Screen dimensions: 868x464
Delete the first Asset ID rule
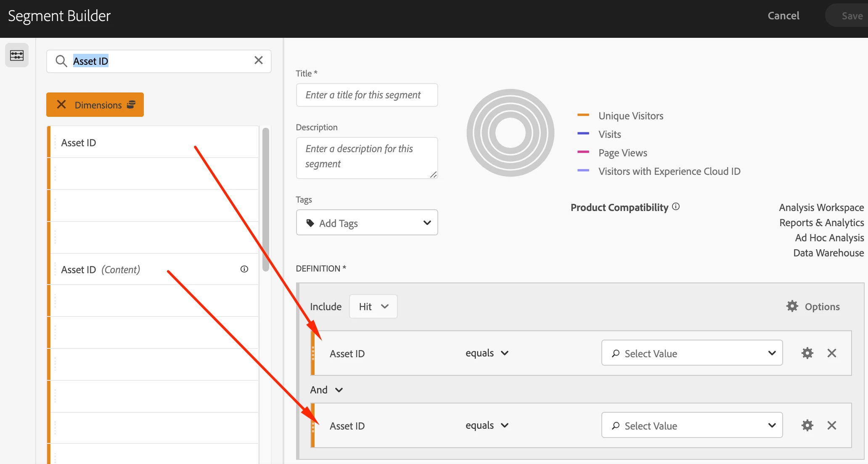point(831,353)
